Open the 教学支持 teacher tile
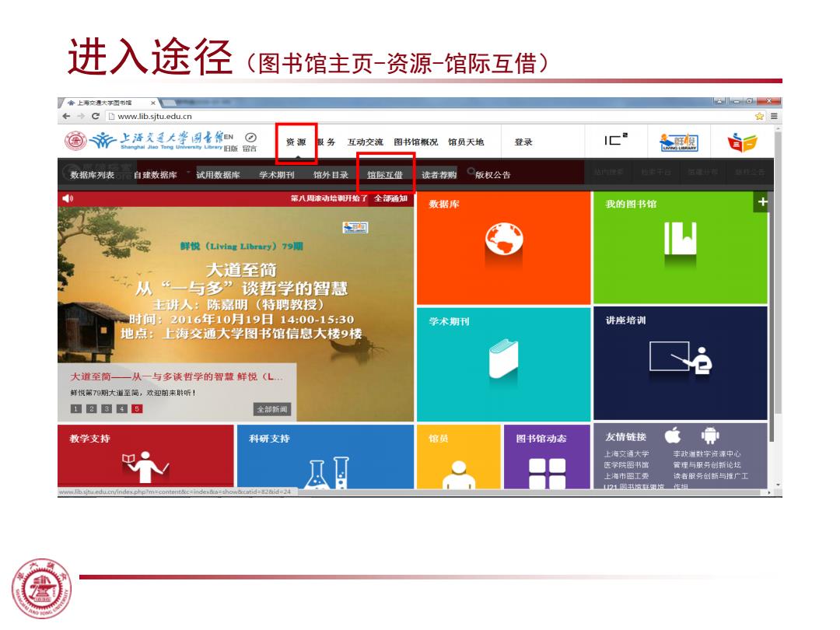 pos(145,457)
